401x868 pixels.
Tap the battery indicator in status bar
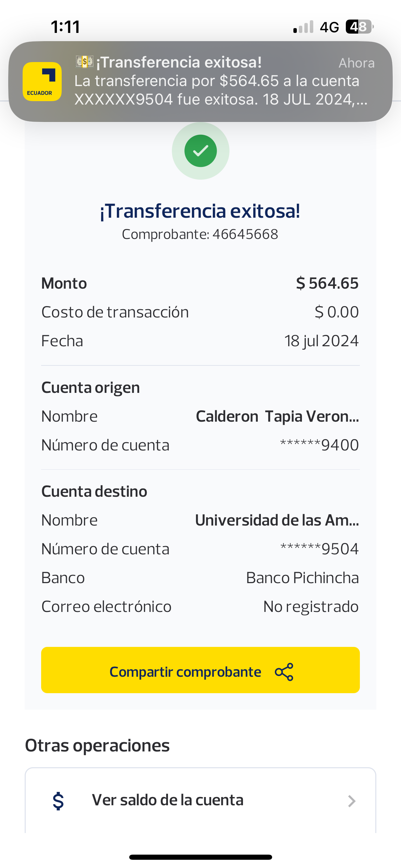pyautogui.click(x=359, y=27)
